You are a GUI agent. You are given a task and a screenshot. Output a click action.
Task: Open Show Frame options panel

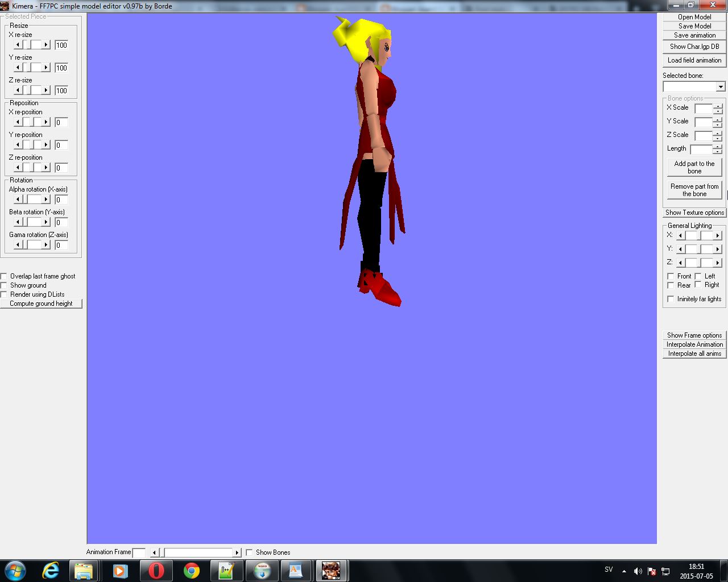pos(694,335)
